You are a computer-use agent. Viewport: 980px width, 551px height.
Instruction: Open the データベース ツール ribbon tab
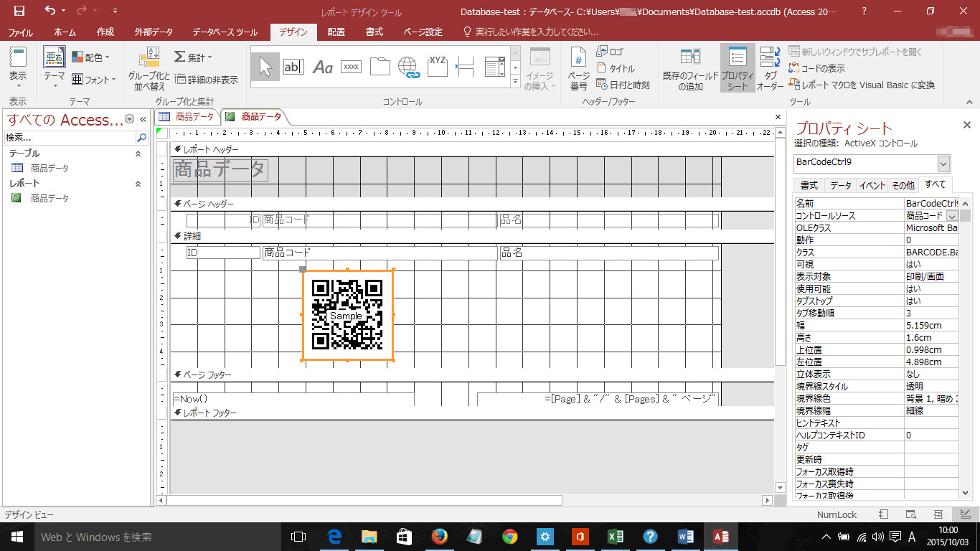(225, 32)
